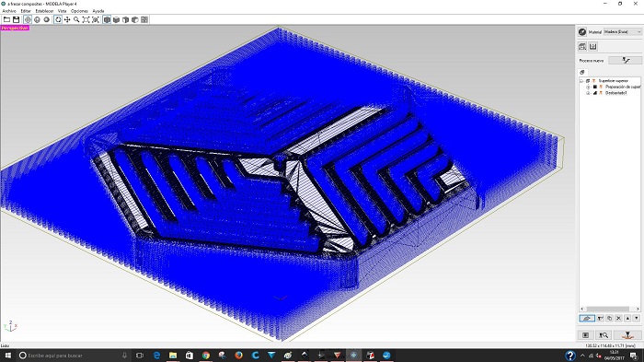Click the preview cutting magnifier button
644x362 pixels.
click(604, 335)
